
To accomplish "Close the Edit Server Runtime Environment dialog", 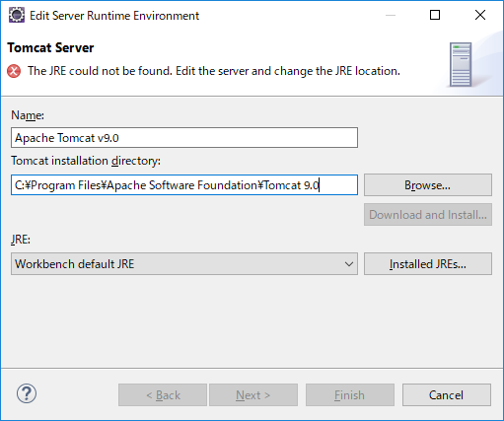I will [x=480, y=15].
